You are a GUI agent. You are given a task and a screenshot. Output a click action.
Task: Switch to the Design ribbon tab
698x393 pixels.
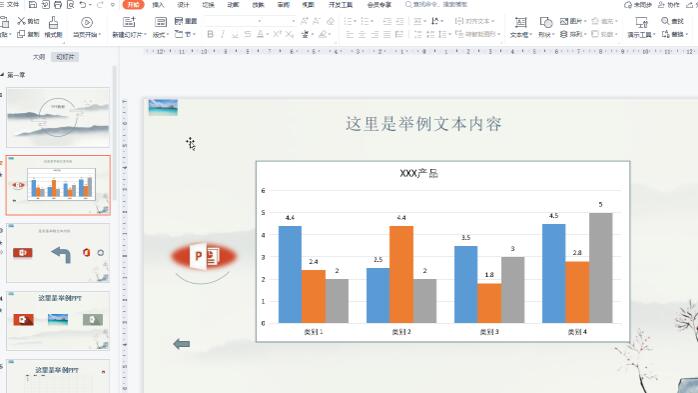click(x=183, y=4)
